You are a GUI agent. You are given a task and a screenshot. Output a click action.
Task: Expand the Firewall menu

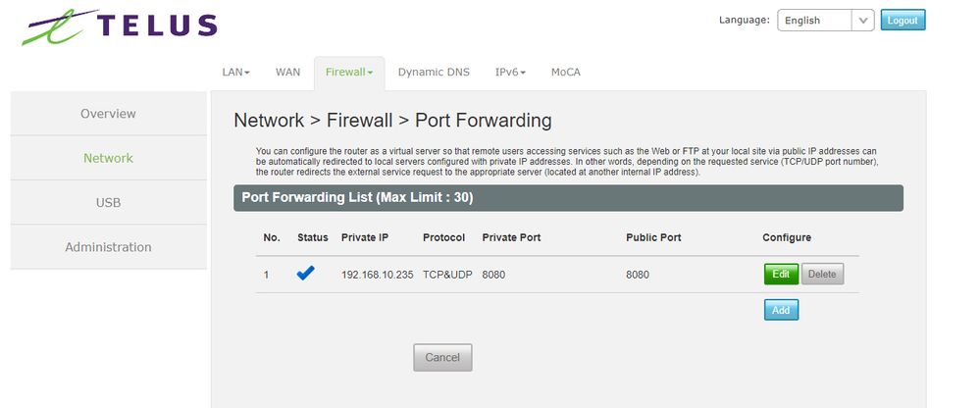349,72
